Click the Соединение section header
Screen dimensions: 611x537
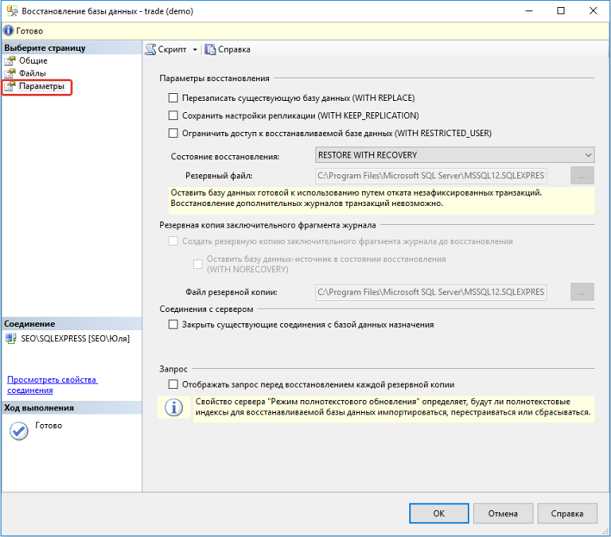(72, 323)
